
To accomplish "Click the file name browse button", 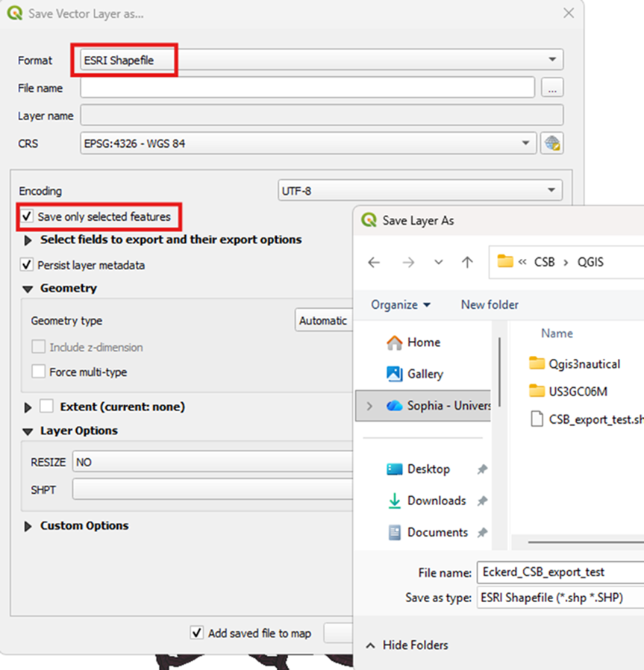I will (x=552, y=88).
